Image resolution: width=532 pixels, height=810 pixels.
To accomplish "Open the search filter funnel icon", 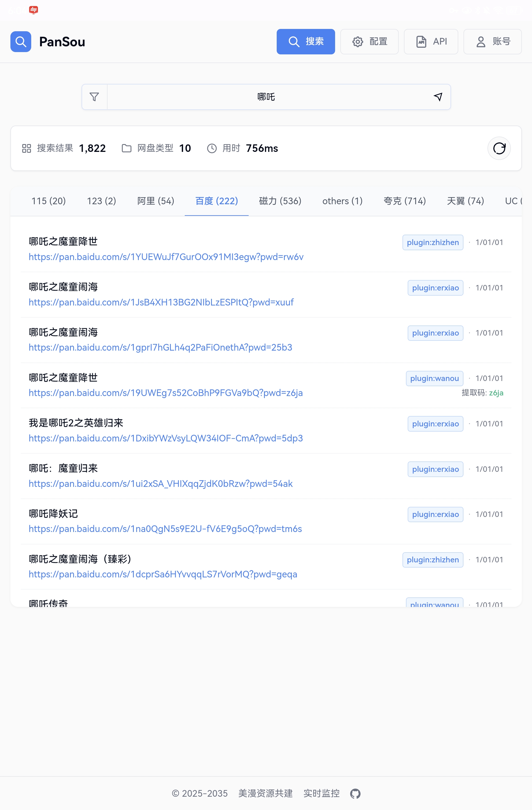I will pos(94,97).
